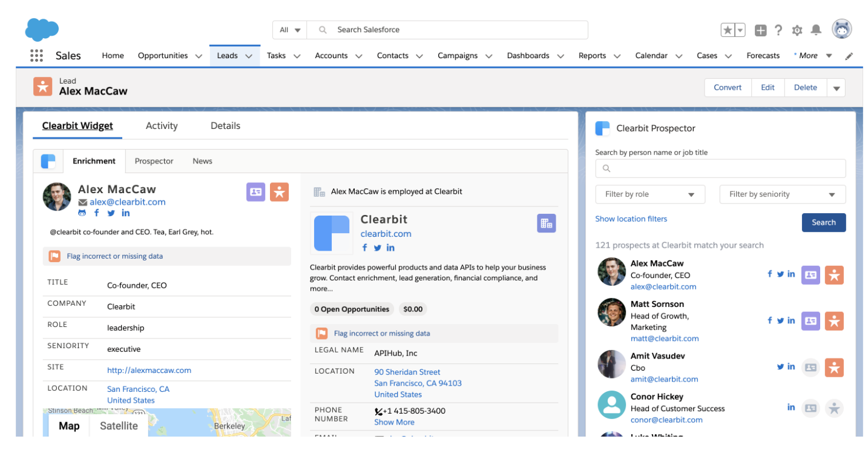Open Alex MacCaw's Facebook icon in Enrichment
The image size is (868, 459).
pos(97,213)
